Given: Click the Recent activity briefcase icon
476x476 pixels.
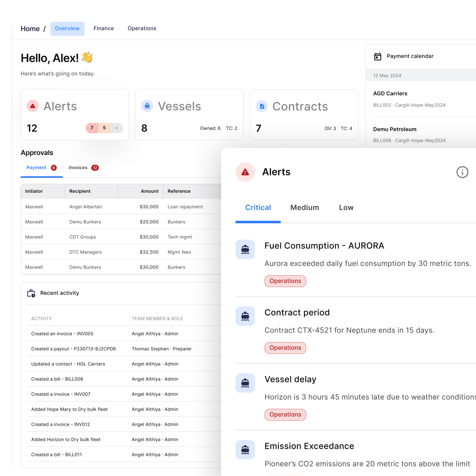Looking at the screenshot, I should pos(31,293).
